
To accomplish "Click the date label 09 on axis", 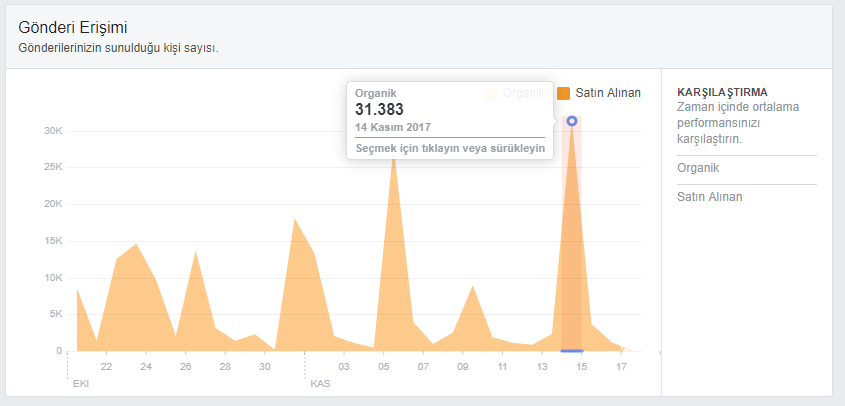I will click(x=462, y=367).
